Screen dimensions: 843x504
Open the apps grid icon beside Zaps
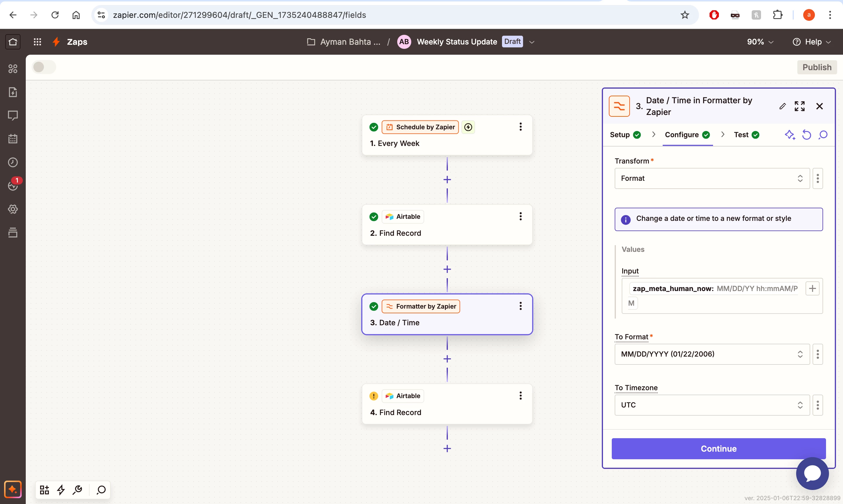(37, 42)
